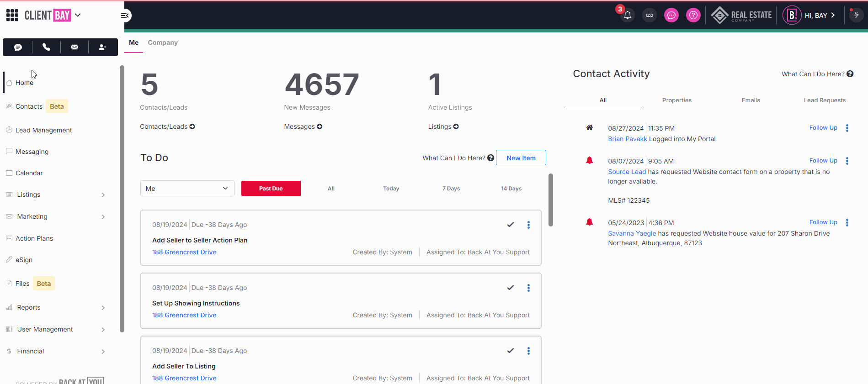Viewport: 868px width, 384px height.
Task: Expand the User Management sidebar menu
Action: pyautogui.click(x=103, y=330)
